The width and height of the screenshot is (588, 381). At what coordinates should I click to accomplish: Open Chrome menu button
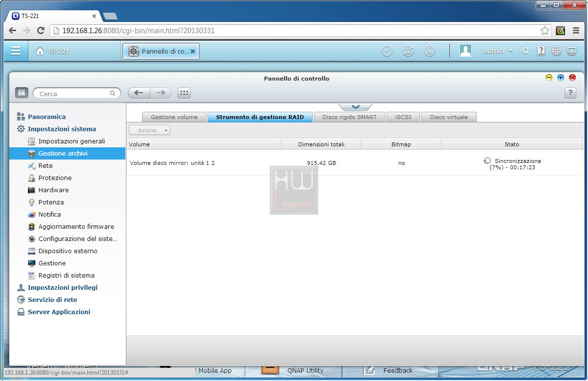pyautogui.click(x=576, y=30)
